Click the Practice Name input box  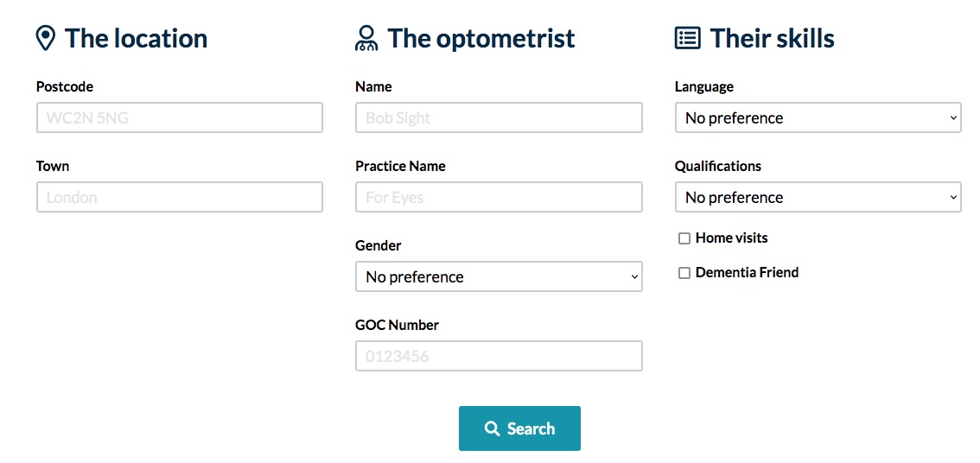(x=499, y=197)
